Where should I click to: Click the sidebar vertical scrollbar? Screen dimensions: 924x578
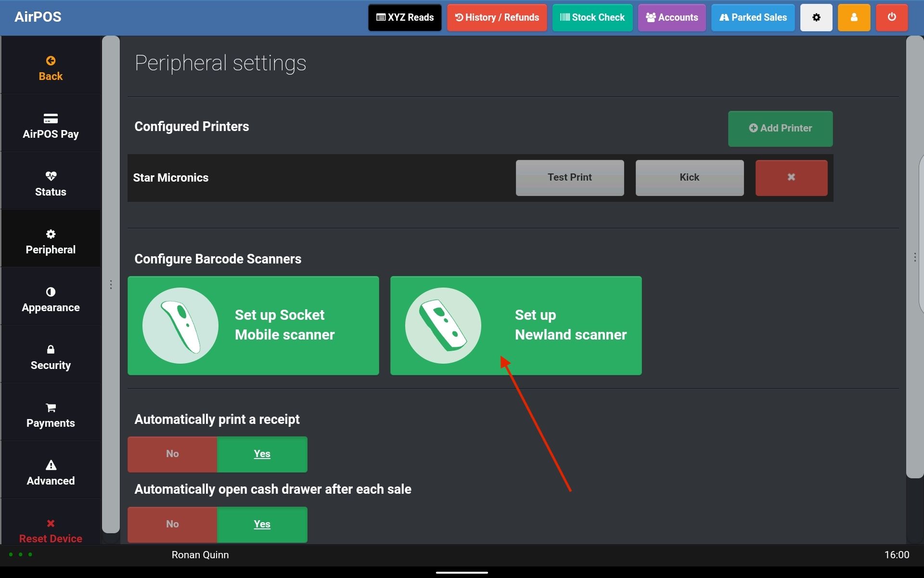pos(111,284)
